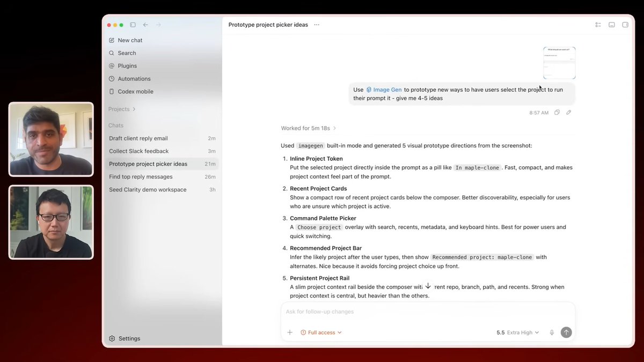This screenshot has width=644, height=362.
Task: Click the Ask for follow-up changes field
Action: pyautogui.click(x=428, y=312)
